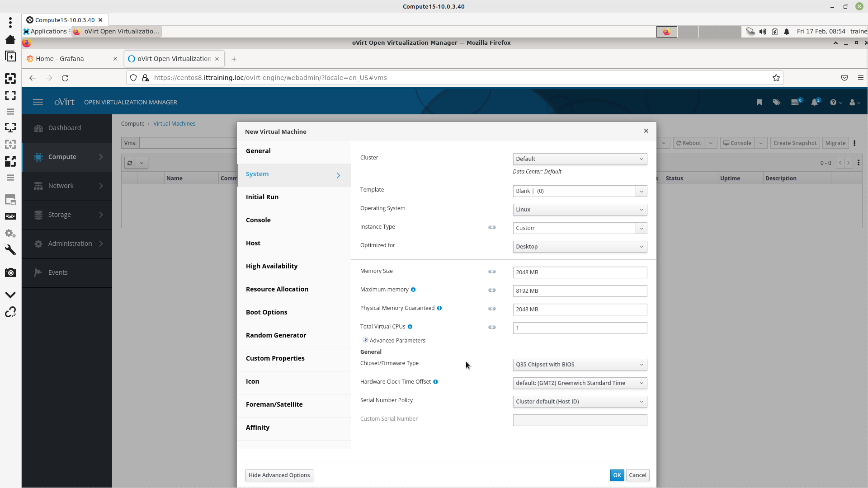Screen dimensions: 868x488
Task: Select the Resource Allocation tab
Action: [x=277, y=289]
